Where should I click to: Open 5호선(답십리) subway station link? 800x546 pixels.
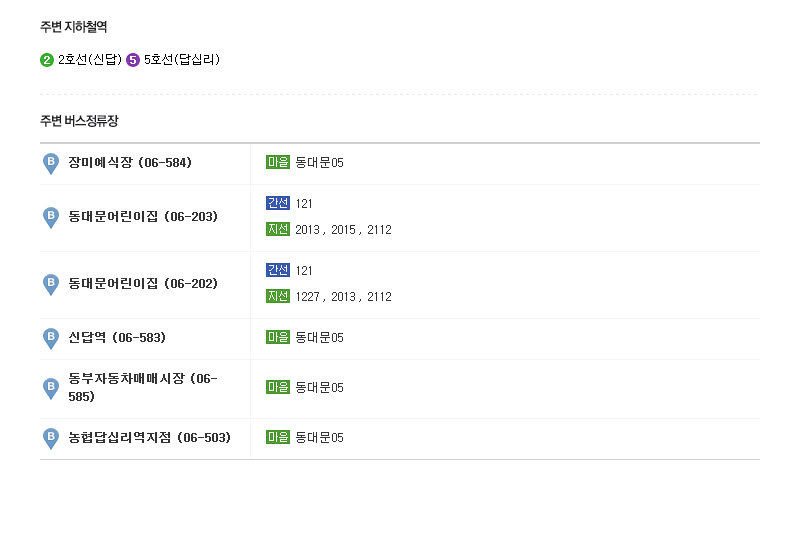coord(182,60)
